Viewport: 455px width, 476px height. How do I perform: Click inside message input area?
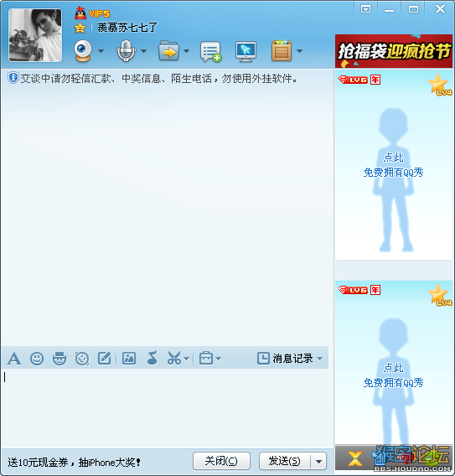(x=165, y=407)
